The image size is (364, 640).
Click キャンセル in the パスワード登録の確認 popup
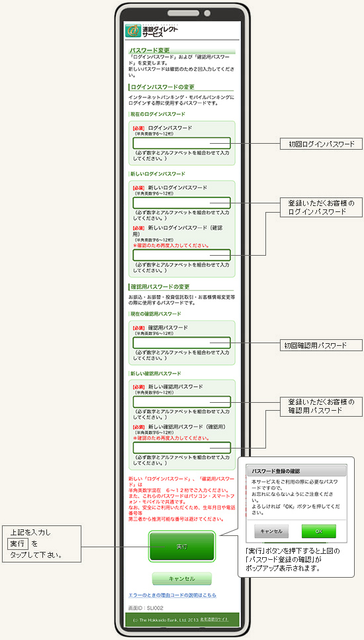271,531
